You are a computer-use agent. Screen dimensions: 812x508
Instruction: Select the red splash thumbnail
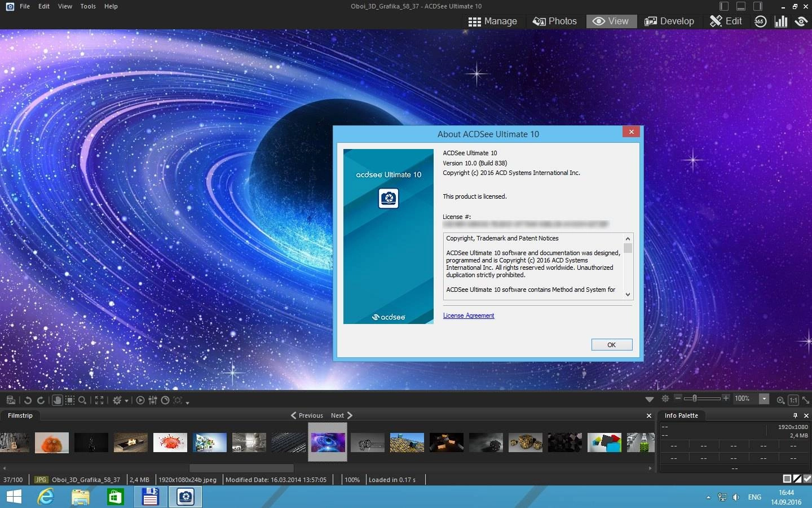170,443
